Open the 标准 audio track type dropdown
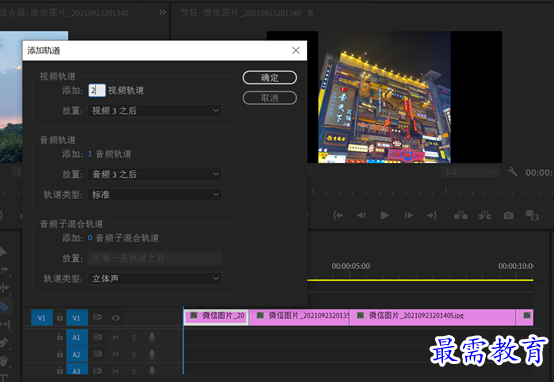Viewport: 554px width, 382px height. coord(155,195)
